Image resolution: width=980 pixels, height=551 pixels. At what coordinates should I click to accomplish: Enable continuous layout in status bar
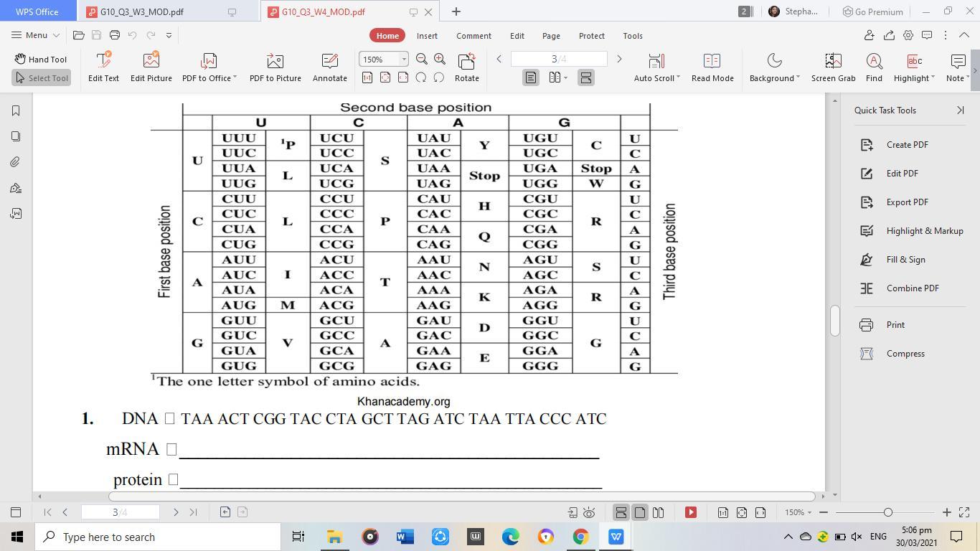click(621, 512)
